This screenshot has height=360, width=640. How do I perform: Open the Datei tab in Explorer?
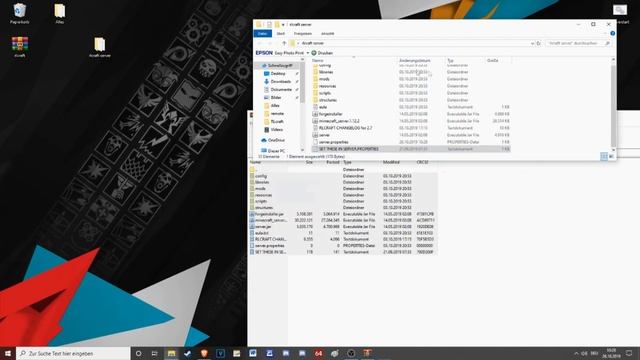(262, 33)
